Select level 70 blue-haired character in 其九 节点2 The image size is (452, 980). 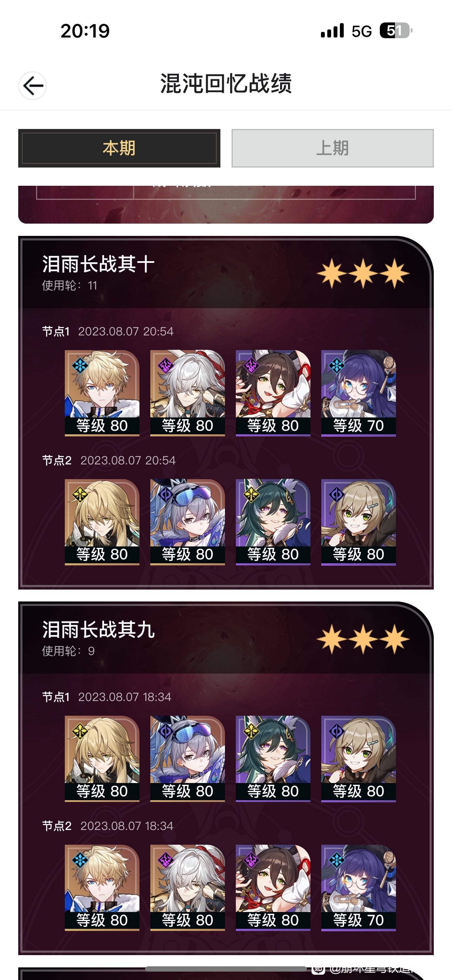click(358, 888)
